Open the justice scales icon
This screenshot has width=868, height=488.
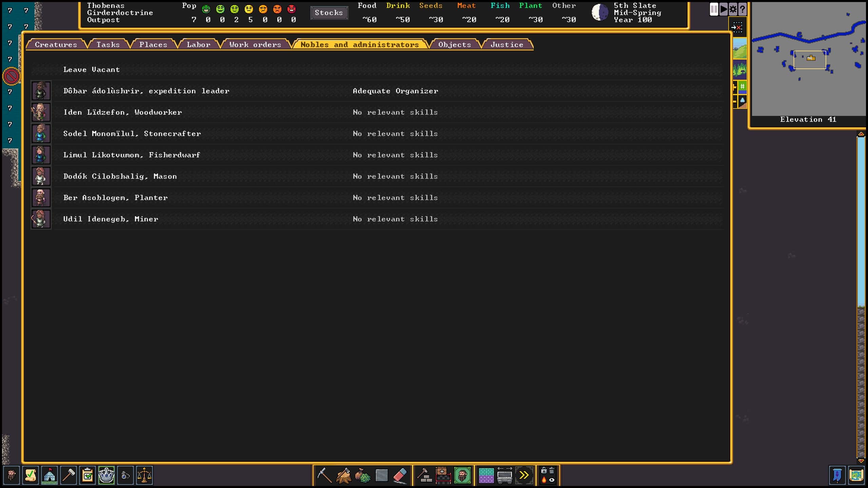click(x=144, y=475)
